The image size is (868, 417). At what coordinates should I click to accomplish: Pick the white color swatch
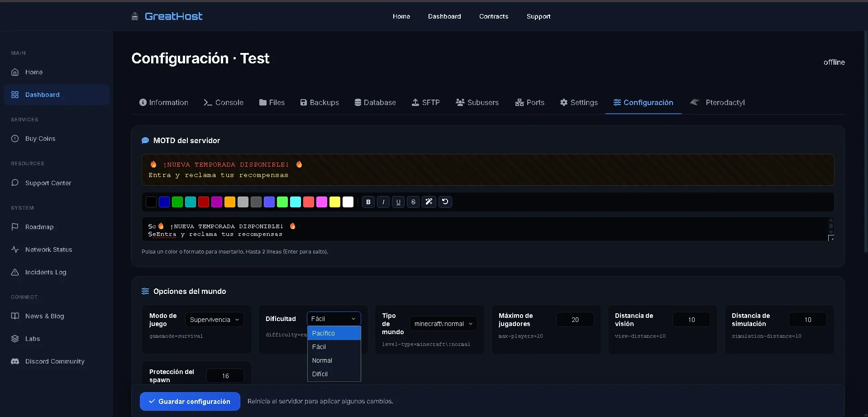[x=348, y=202]
